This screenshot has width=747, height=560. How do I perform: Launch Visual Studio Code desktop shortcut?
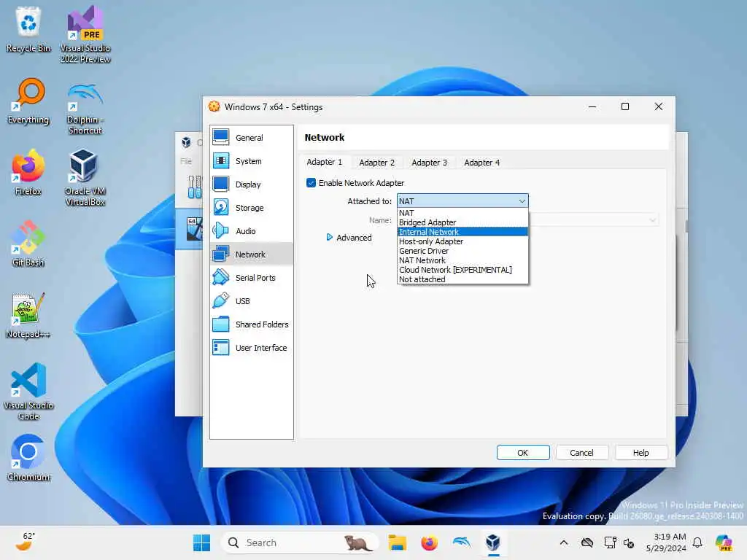[x=28, y=392]
